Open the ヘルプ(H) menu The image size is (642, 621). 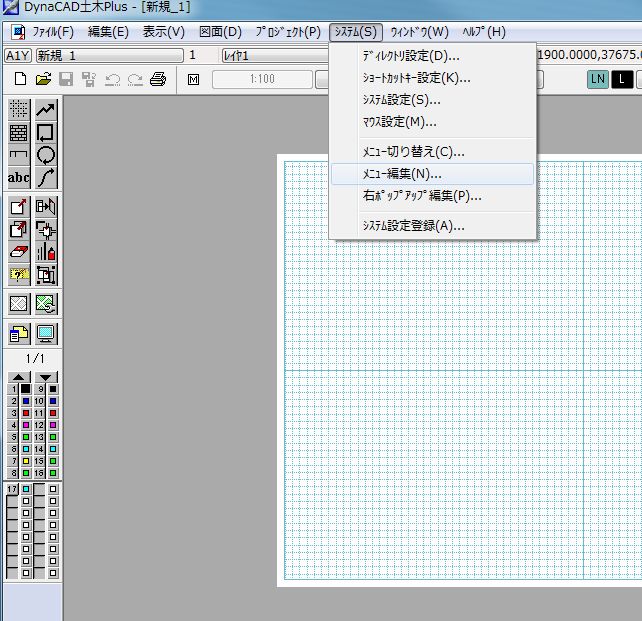point(484,32)
